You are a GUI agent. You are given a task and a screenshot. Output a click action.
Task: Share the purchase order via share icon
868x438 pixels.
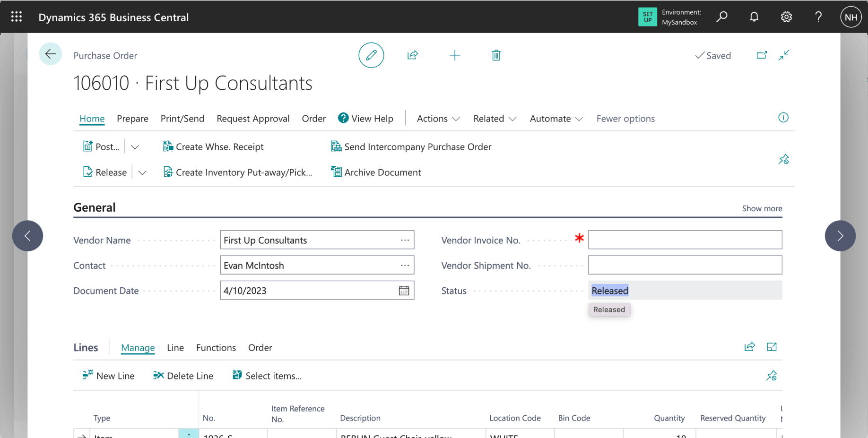pos(413,55)
